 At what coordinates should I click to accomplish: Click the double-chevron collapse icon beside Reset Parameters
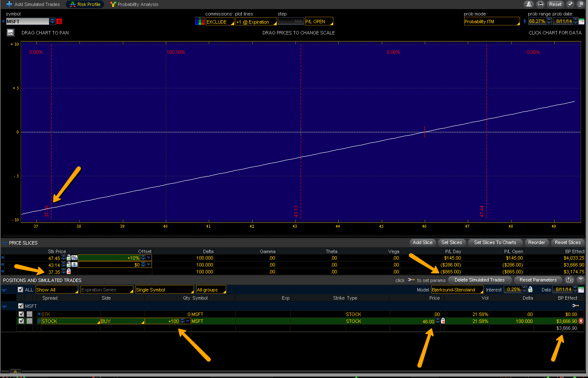[581, 280]
